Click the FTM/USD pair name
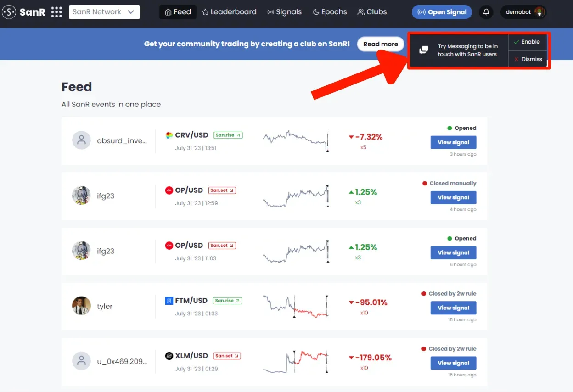573x392 pixels. 191,301
